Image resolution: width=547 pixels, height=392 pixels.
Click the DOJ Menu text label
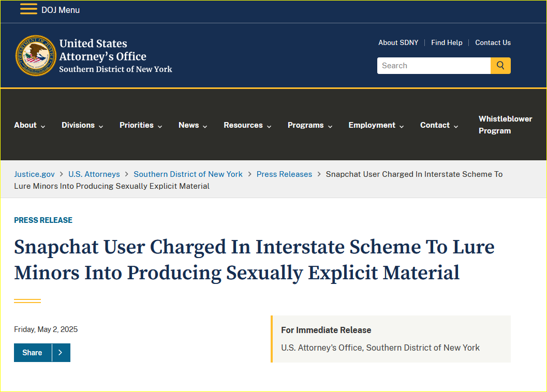click(x=61, y=10)
